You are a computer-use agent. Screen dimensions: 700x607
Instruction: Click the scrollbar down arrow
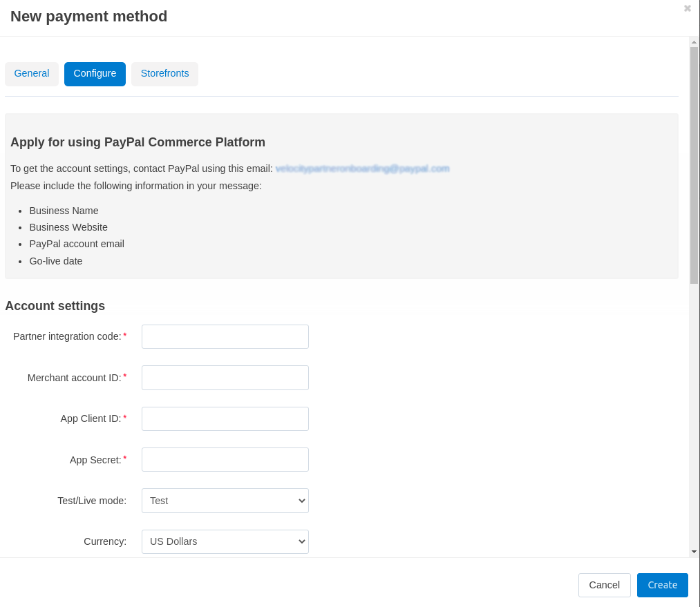[694, 552]
